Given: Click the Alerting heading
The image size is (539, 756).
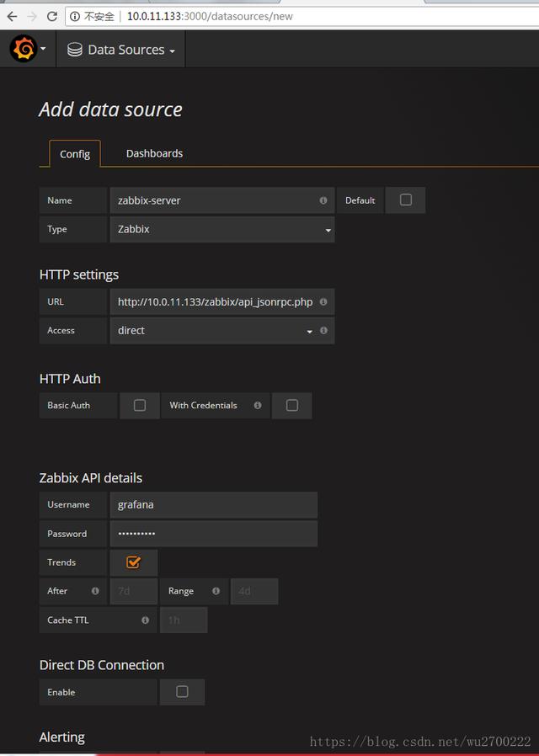Looking at the screenshot, I should (x=62, y=737).
